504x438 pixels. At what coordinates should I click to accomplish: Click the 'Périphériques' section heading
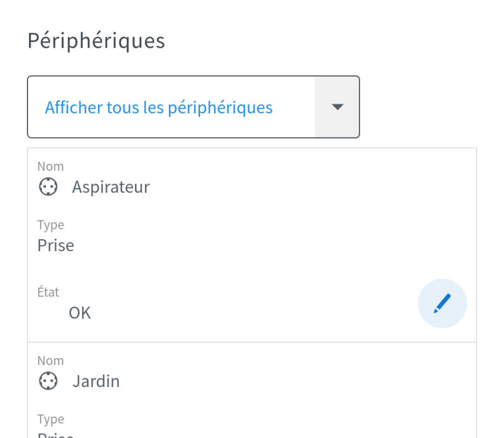pos(96,41)
